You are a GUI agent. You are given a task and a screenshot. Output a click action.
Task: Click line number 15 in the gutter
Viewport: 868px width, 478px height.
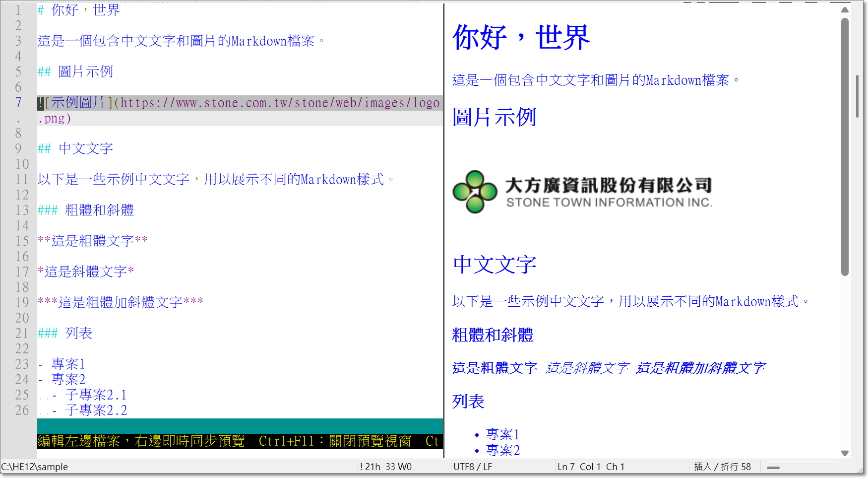tap(22, 241)
